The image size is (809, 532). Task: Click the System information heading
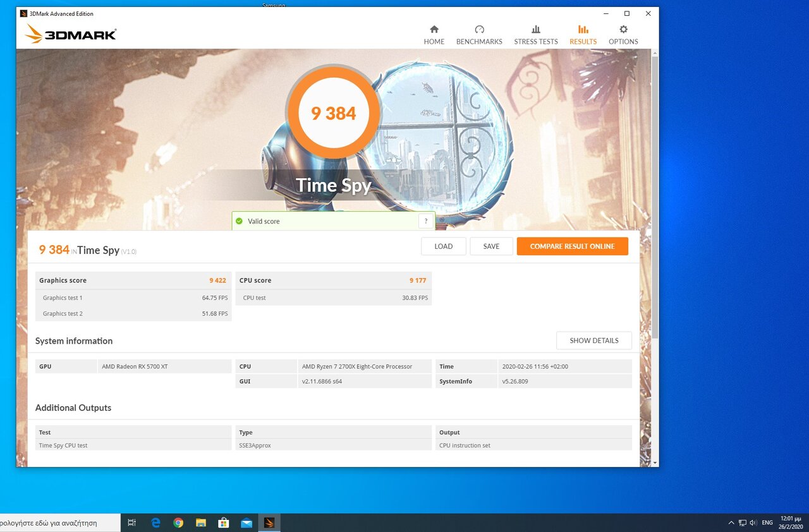point(74,341)
